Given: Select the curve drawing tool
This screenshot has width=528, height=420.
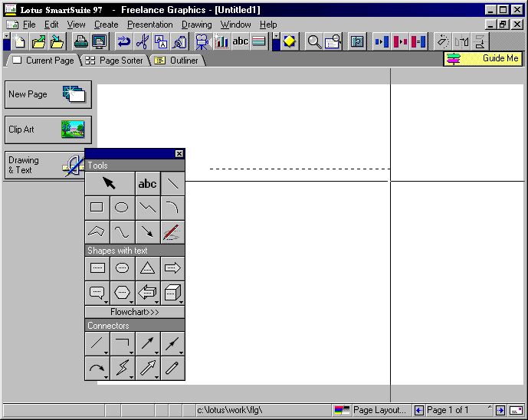Looking at the screenshot, I should click(x=122, y=232).
